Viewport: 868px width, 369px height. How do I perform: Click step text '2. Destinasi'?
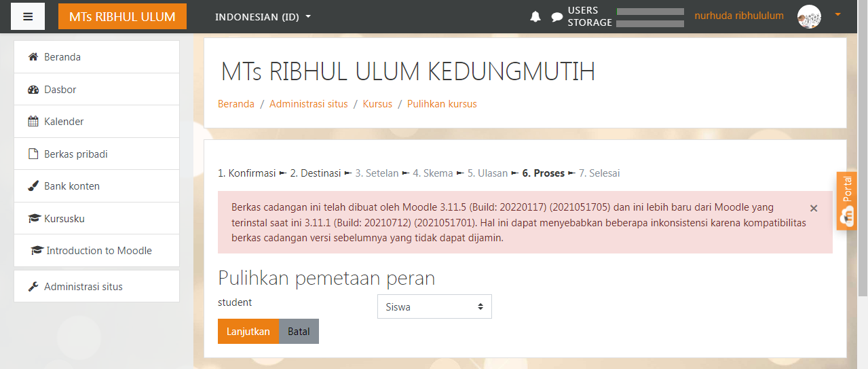(316, 173)
